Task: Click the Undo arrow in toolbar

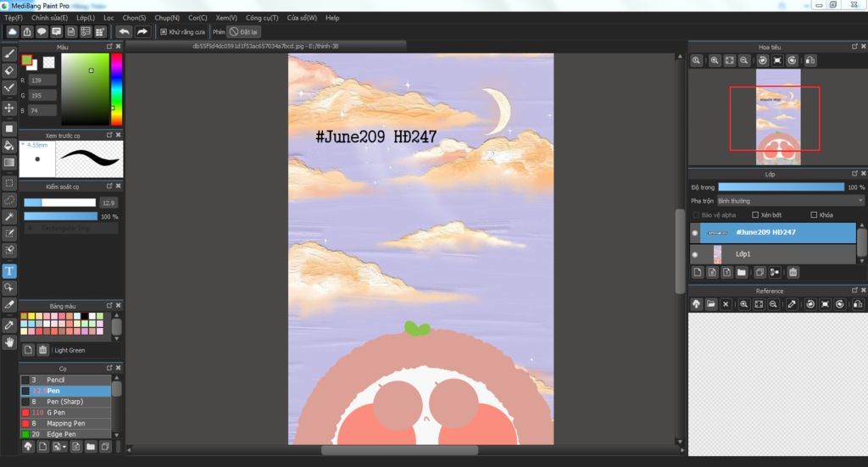Action: coord(124,31)
